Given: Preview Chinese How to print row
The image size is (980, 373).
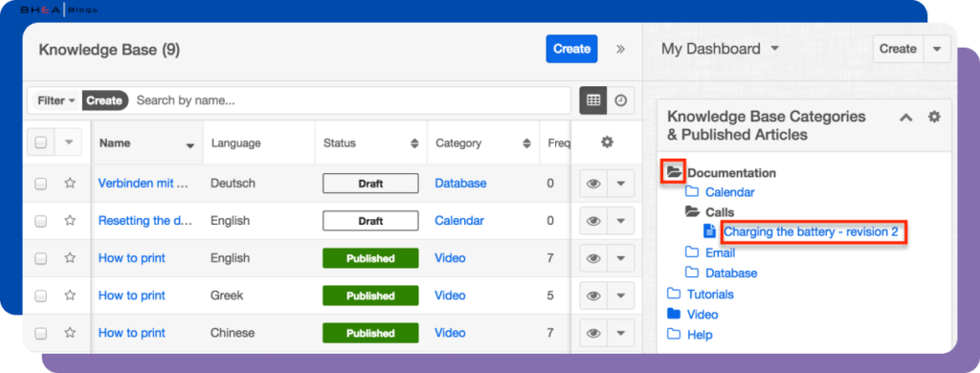Looking at the screenshot, I should tap(593, 333).
